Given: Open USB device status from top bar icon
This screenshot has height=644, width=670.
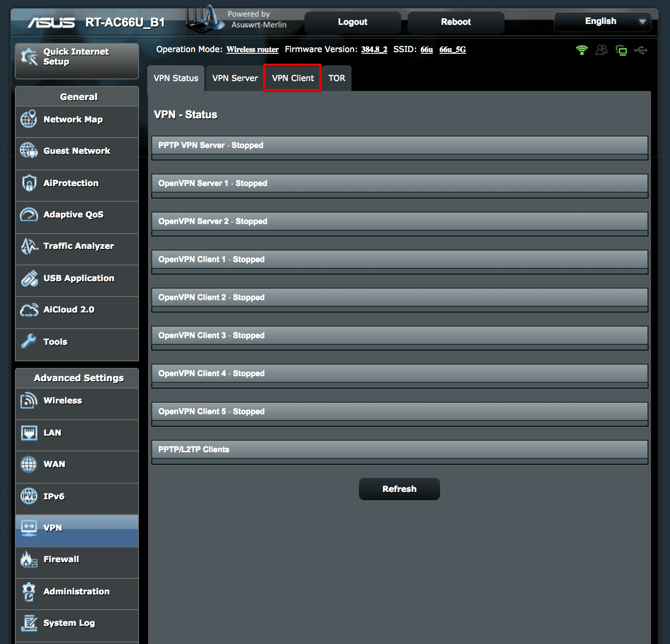Looking at the screenshot, I should tap(641, 50).
